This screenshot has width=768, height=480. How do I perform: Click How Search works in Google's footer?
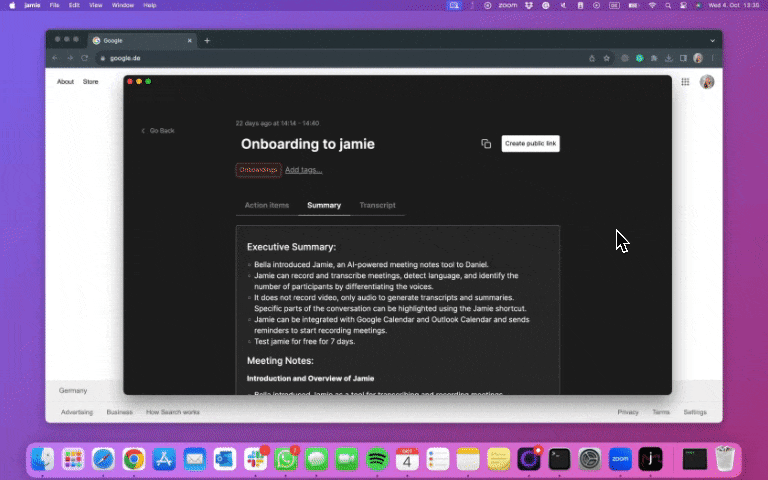click(x=173, y=412)
